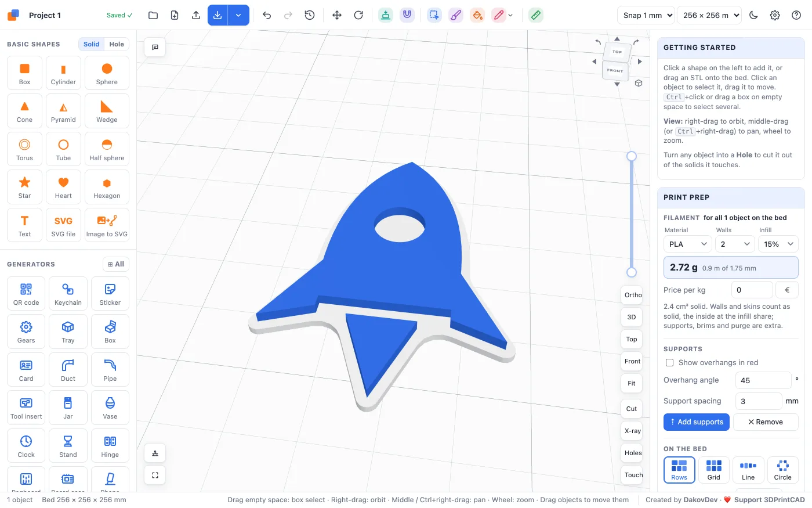
Task: Click the Remove supports button
Action: tap(766, 422)
